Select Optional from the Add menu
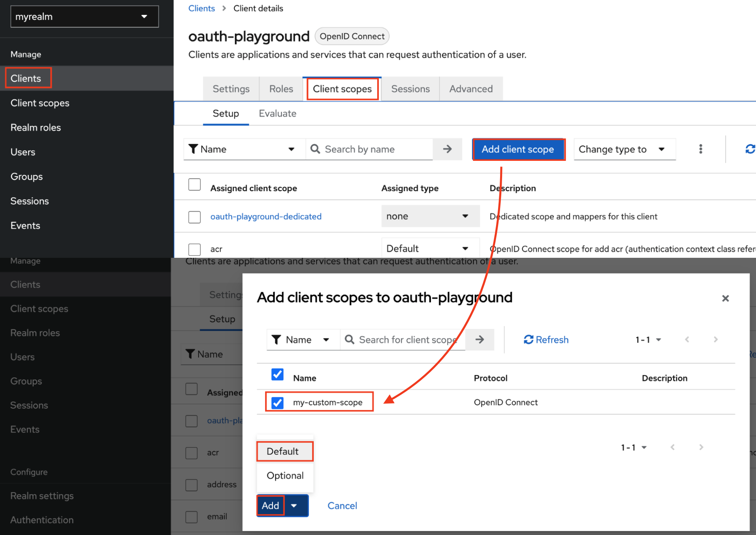 pyautogui.click(x=285, y=476)
